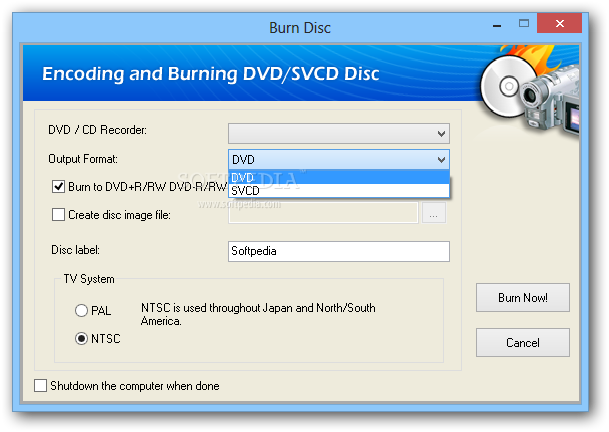609x432 pixels.
Task: Enable Create disc image file checkbox
Action: click(x=59, y=214)
